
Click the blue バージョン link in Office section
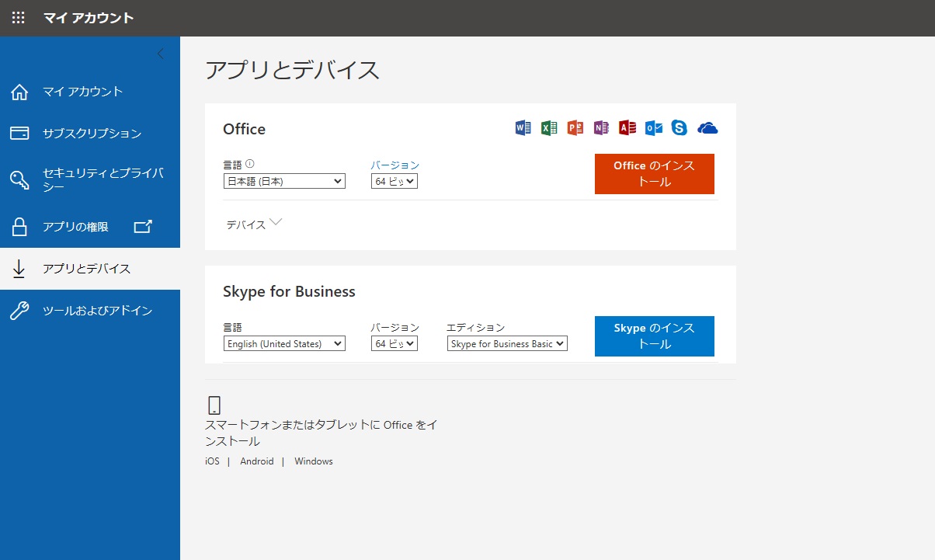click(x=395, y=165)
